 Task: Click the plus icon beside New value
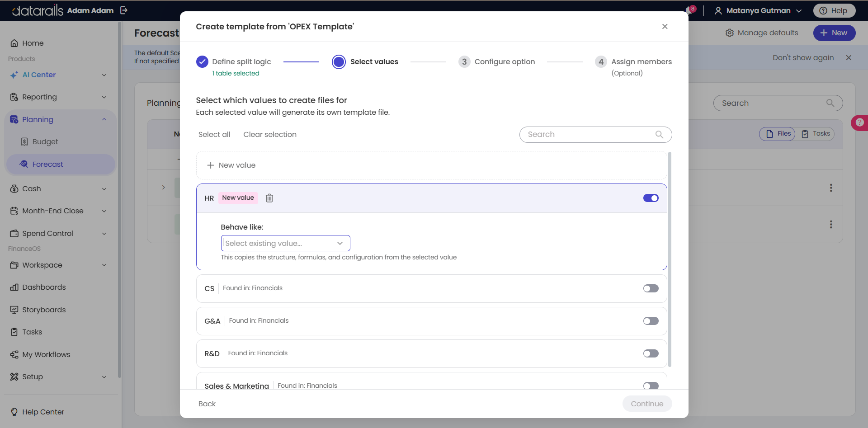click(x=211, y=165)
